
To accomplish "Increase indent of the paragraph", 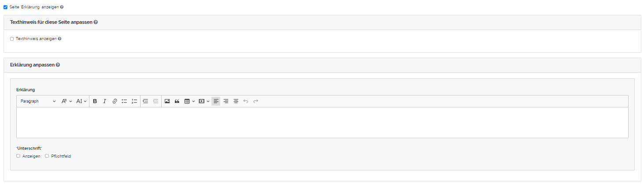I will [x=145, y=101].
